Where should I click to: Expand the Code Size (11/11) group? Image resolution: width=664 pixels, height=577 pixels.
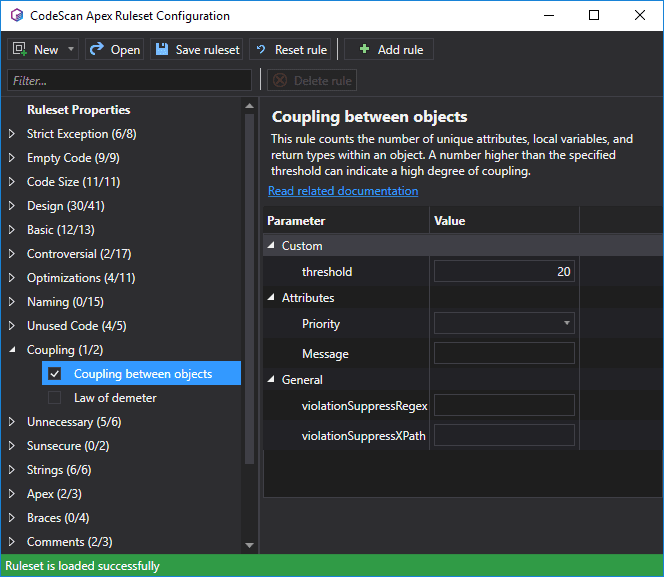coord(12,182)
